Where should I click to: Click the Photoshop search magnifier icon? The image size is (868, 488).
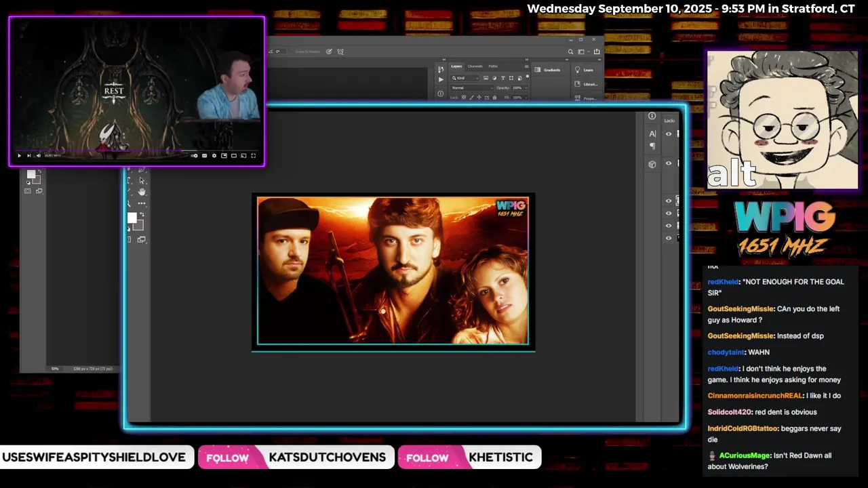click(570, 52)
